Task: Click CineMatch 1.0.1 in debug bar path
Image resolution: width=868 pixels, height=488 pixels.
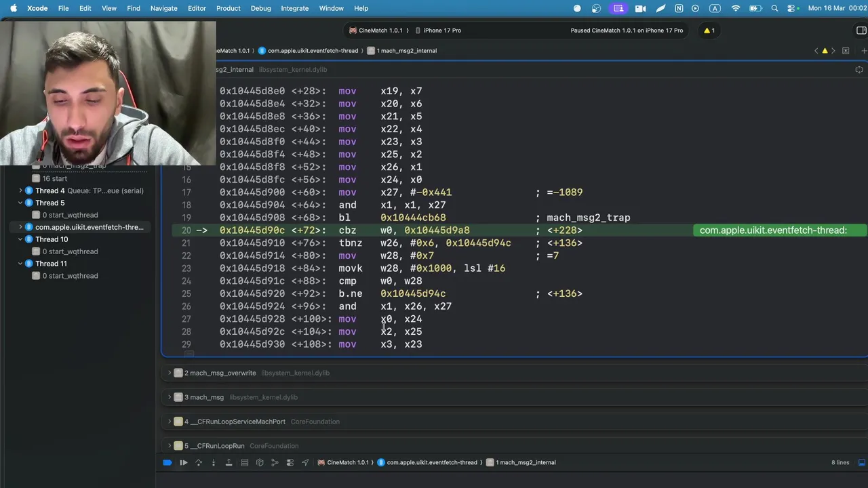Action: tap(343, 462)
